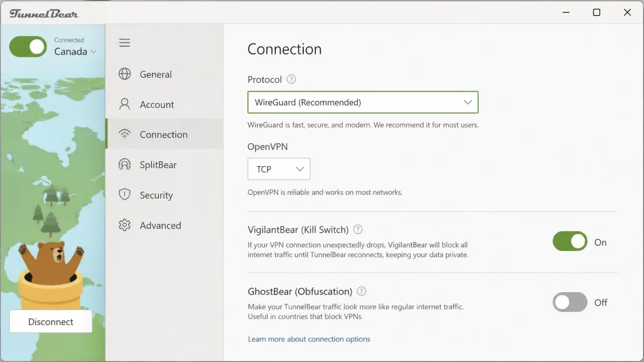644x362 pixels.
Task: Maximize the TunnelBear window
Action: pyautogui.click(x=596, y=12)
